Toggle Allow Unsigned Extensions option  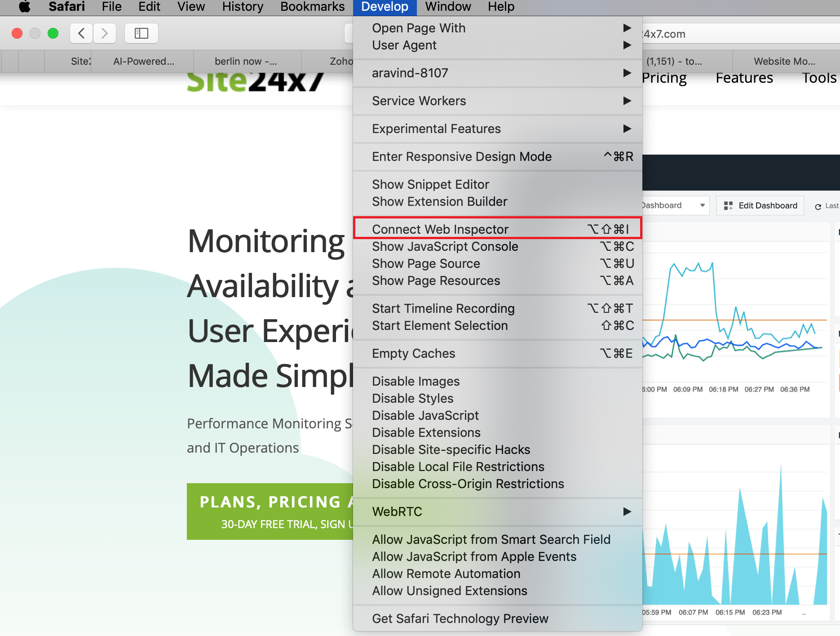pyautogui.click(x=498, y=591)
